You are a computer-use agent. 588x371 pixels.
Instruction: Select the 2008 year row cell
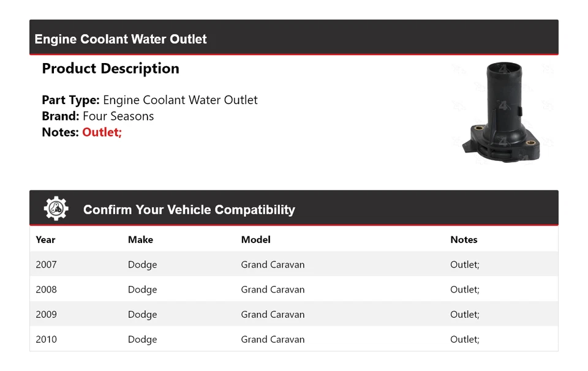tap(46, 290)
